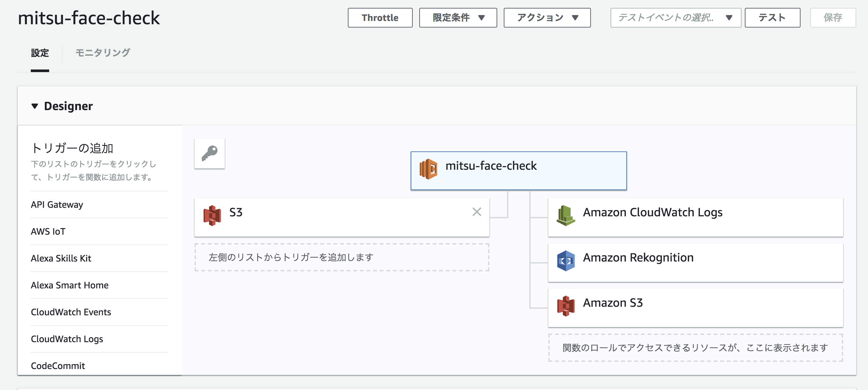Add Alexa Skills Kit trigger
The image size is (868, 390).
tap(61, 258)
